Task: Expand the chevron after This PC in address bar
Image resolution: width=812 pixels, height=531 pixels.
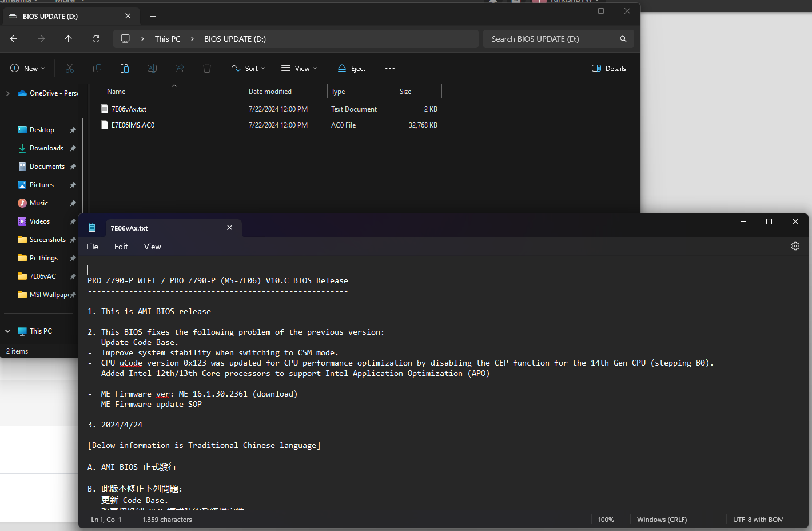Action: [192, 39]
